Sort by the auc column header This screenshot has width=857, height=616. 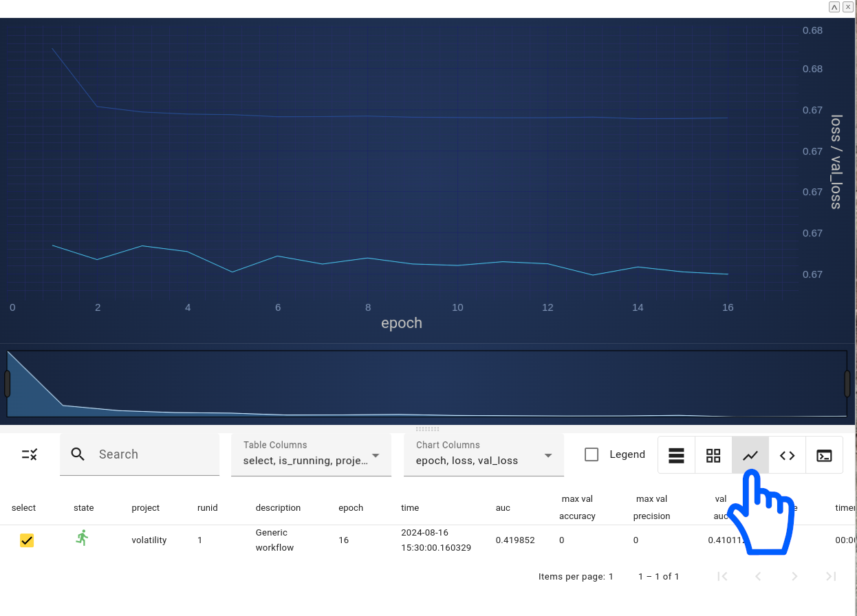(x=503, y=507)
